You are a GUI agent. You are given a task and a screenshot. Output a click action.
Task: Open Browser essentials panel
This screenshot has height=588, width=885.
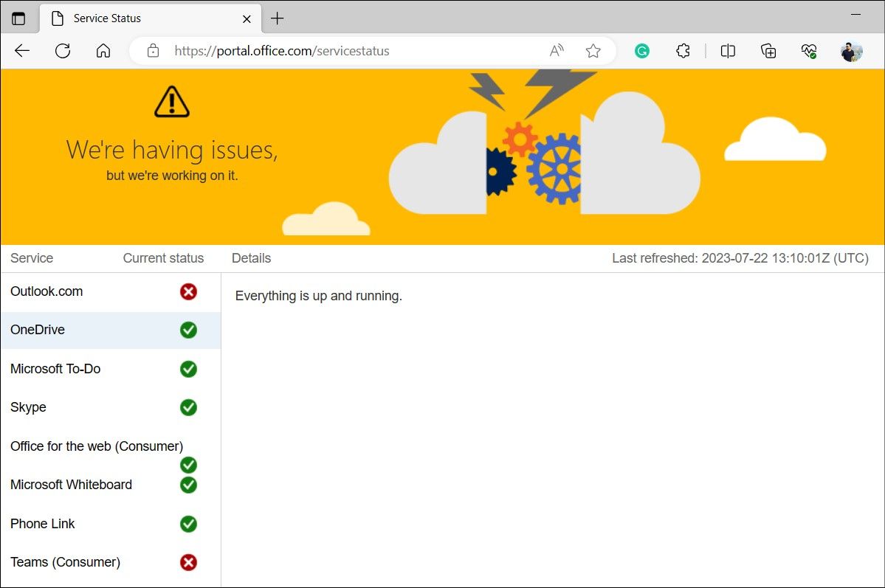[808, 51]
